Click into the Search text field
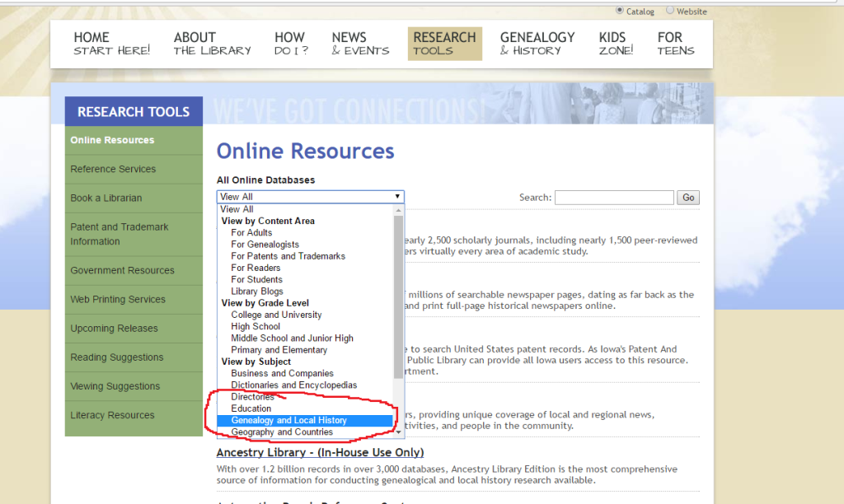Image resolution: width=844 pixels, height=504 pixels. [614, 198]
